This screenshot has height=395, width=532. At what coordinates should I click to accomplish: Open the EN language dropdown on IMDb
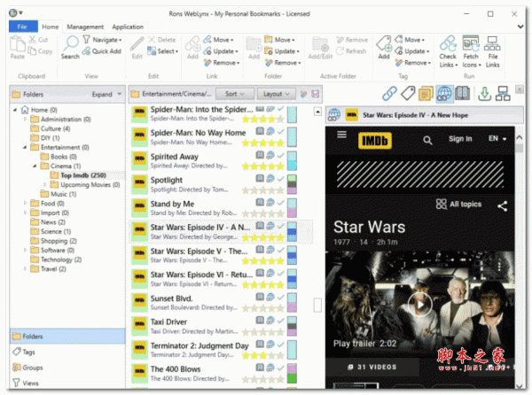[x=497, y=139]
